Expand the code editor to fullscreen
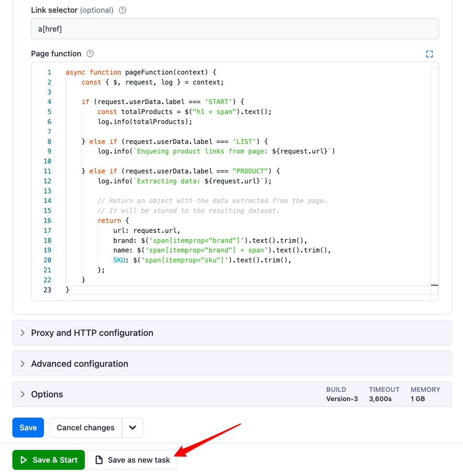 click(429, 54)
